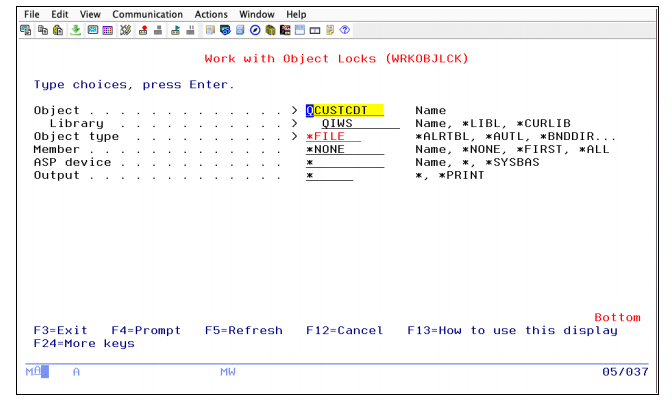Click F12=Cancel function key
Viewport: 672px width, 400px height.
pyautogui.click(x=345, y=330)
